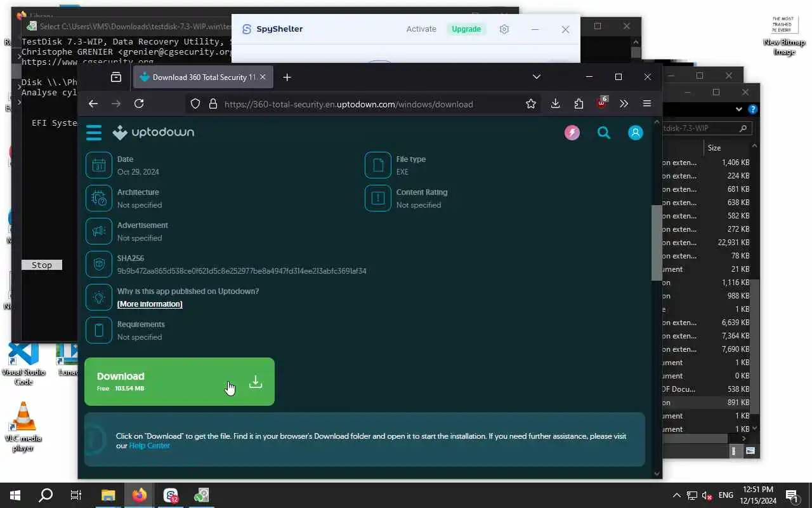
Task: Click the Architecture chip icon
Action: pyautogui.click(x=98, y=199)
